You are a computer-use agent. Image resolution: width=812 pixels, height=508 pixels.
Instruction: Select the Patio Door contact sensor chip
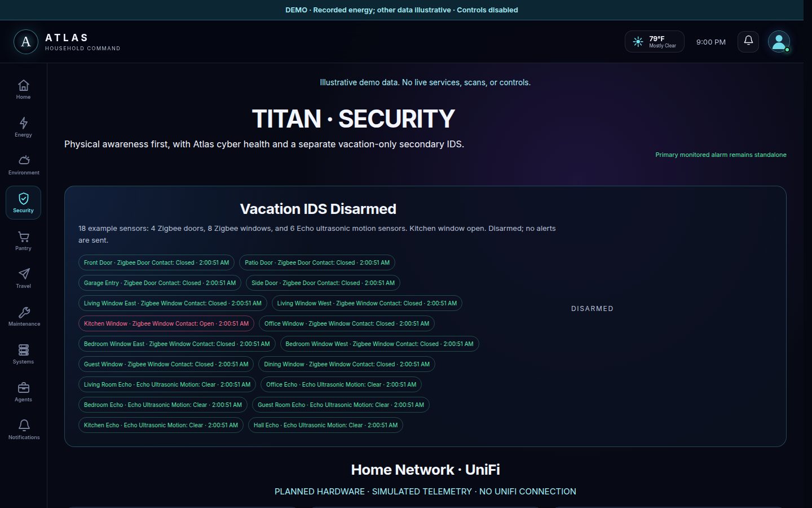pos(317,262)
